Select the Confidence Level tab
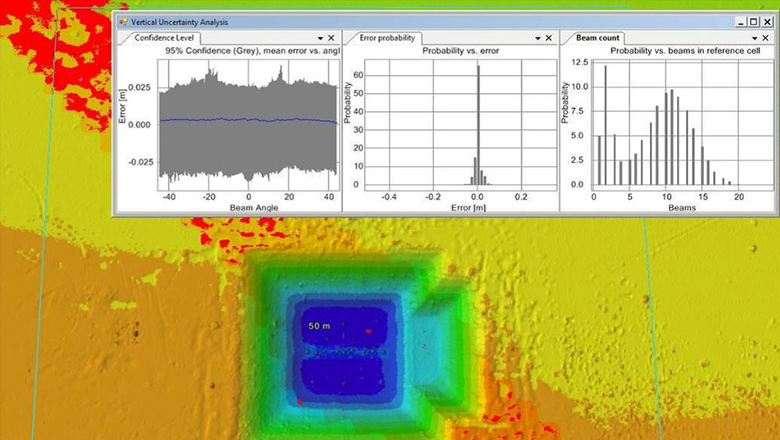 click(164, 38)
